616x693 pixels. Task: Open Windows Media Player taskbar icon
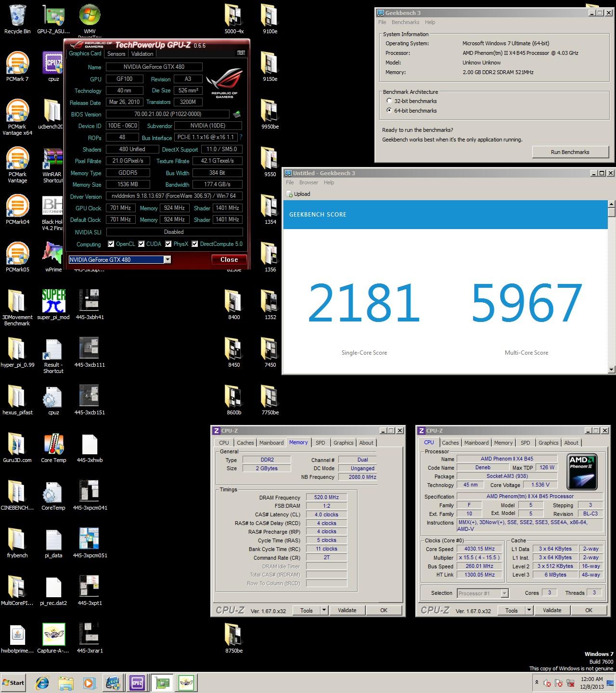point(89,682)
